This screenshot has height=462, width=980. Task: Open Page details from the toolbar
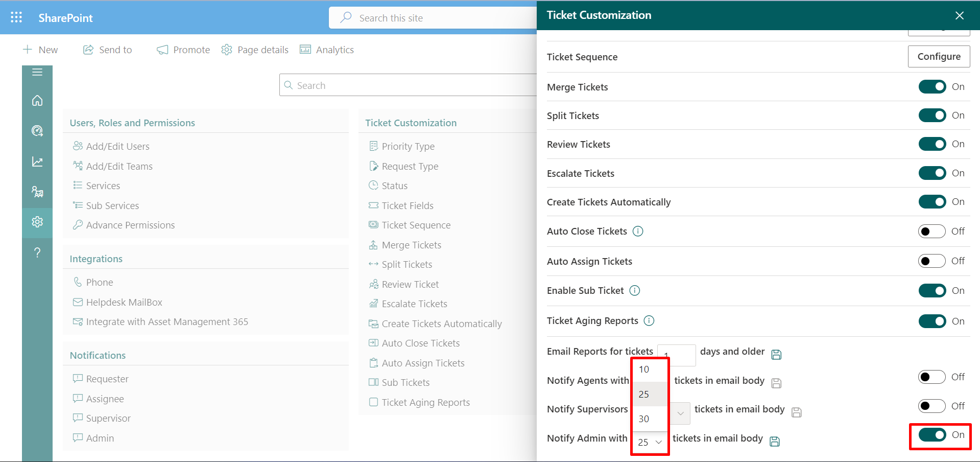tap(255, 50)
